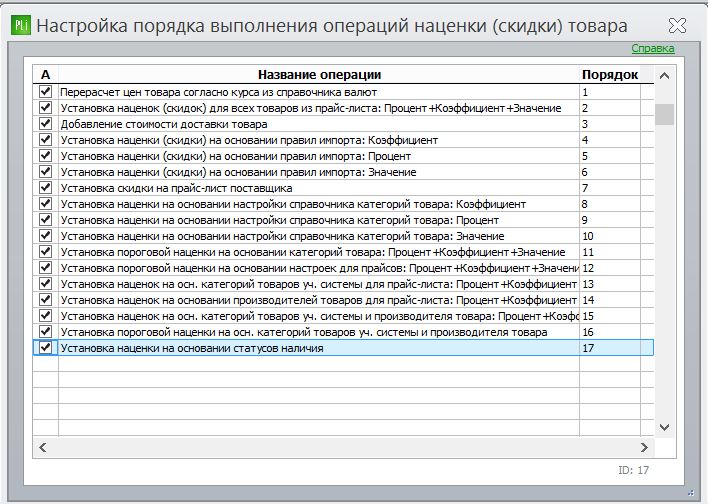Click order cell with value 7
The image size is (708, 504).
[610, 188]
